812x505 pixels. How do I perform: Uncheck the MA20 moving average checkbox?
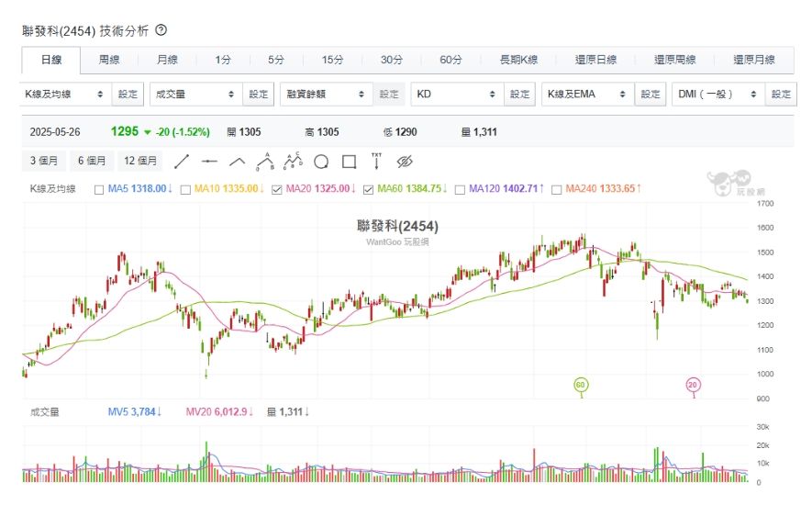(x=276, y=190)
